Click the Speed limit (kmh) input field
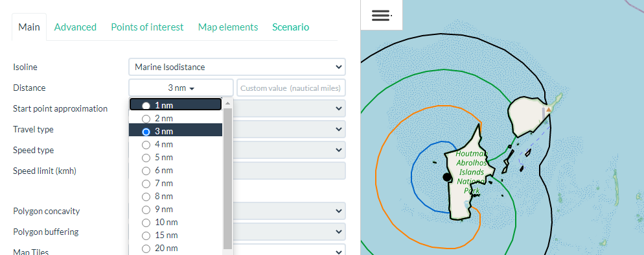 [289, 170]
